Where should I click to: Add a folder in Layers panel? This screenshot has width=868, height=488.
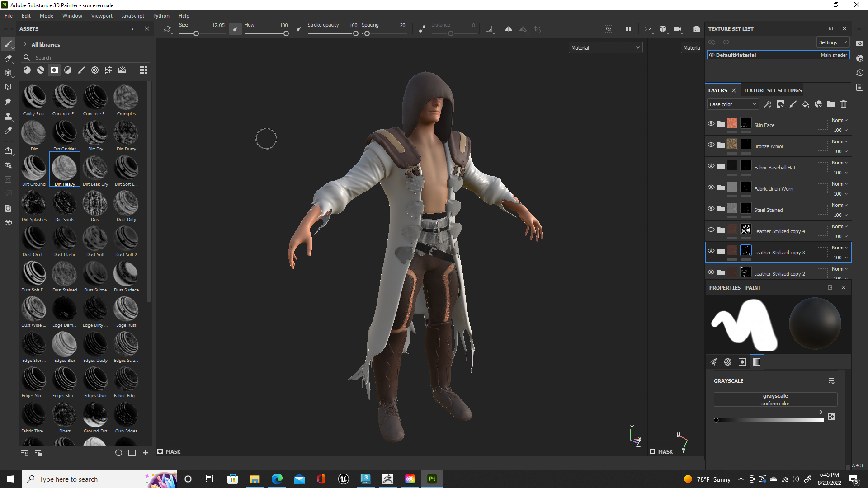pyautogui.click(x=831, y=104)
